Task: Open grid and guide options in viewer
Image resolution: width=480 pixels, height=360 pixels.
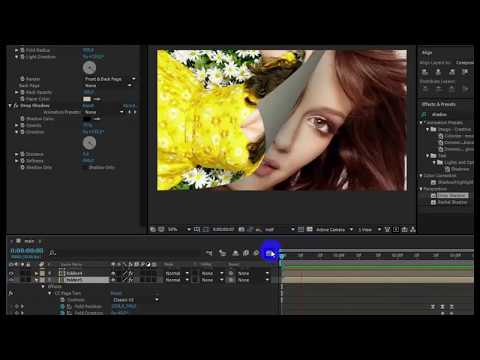Action: pyautogui.click(x=197, y=229)
